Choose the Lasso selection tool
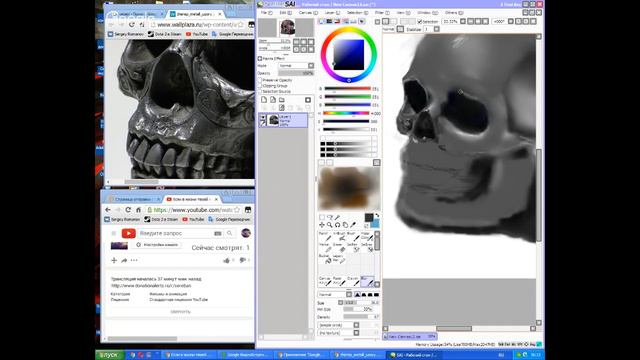This screenshot has width=640, height=360. pyautogui.click(x=329, y=218)
